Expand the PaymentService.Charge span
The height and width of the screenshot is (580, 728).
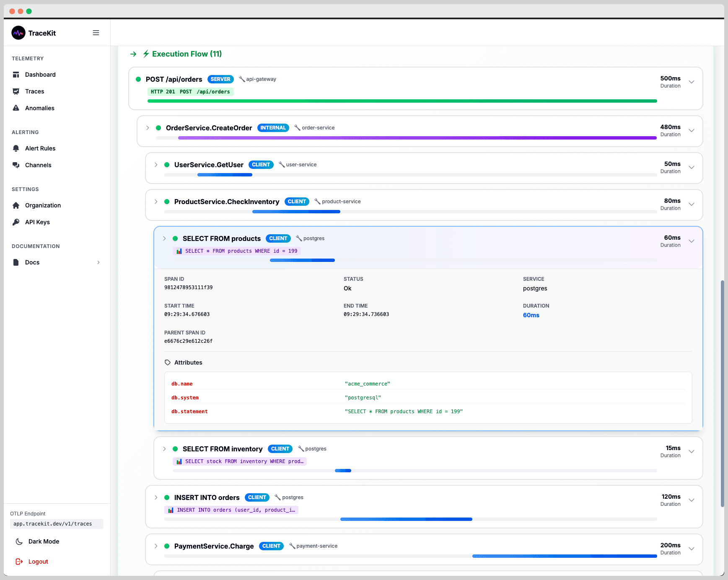(x=156, y=546)
